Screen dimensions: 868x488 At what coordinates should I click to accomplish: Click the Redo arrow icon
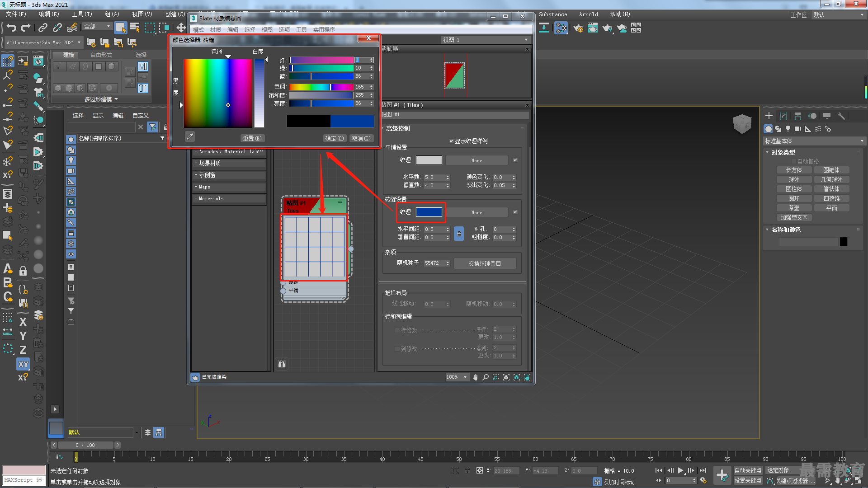coord(26,28)
